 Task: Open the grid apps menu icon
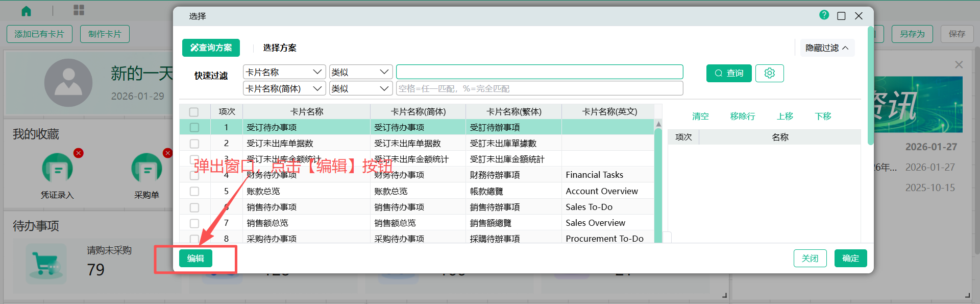coord(79,10)
